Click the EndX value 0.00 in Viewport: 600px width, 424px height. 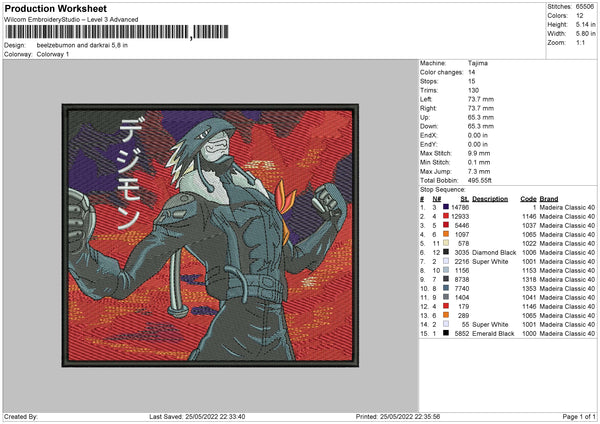pos(478,135)
